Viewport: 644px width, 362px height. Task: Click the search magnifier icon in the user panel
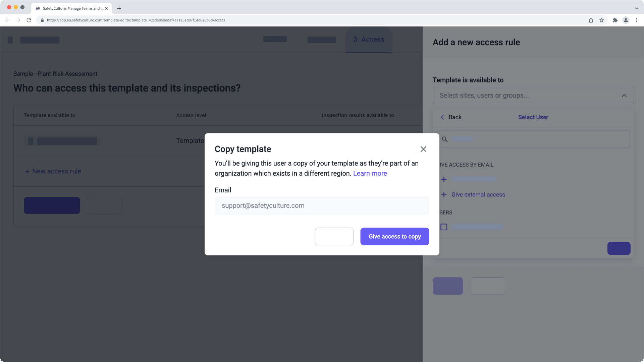(x=444, y=139)
